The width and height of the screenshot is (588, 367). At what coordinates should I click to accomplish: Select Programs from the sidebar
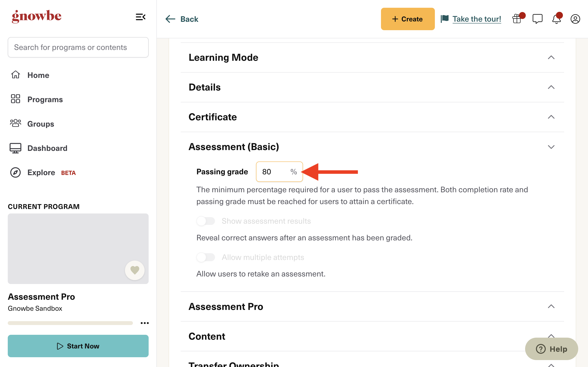click(x=45, y=99)
